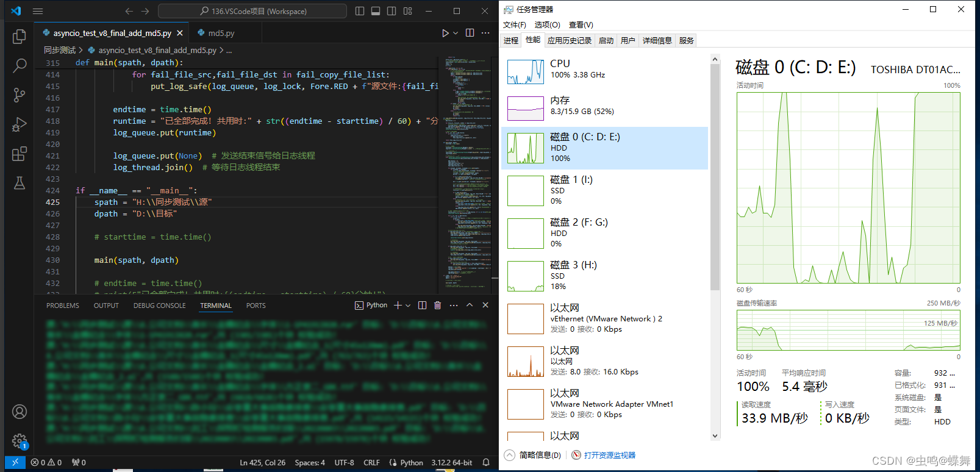Open editor More Actions ellipsis

485,33
